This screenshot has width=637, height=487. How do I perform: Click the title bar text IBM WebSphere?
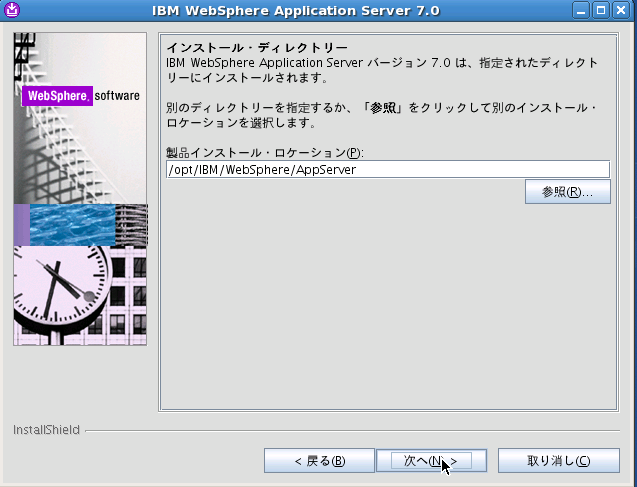295,11
